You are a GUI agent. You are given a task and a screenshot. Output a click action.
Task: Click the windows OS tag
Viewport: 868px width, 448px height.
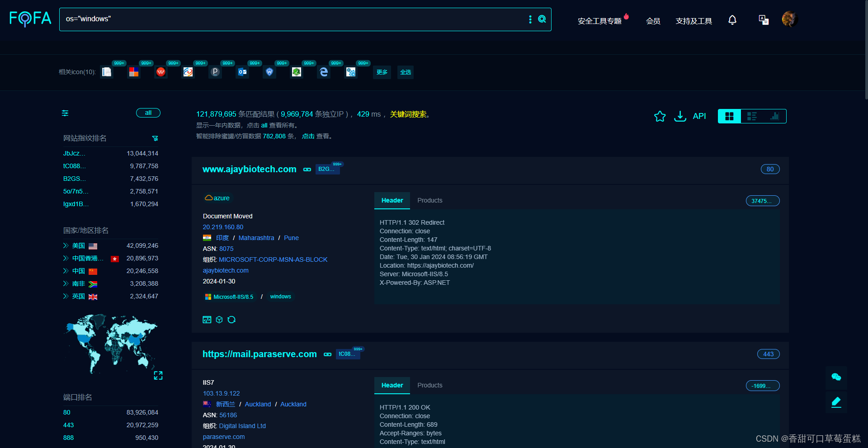pyautogui.click(x=281, y=297)
